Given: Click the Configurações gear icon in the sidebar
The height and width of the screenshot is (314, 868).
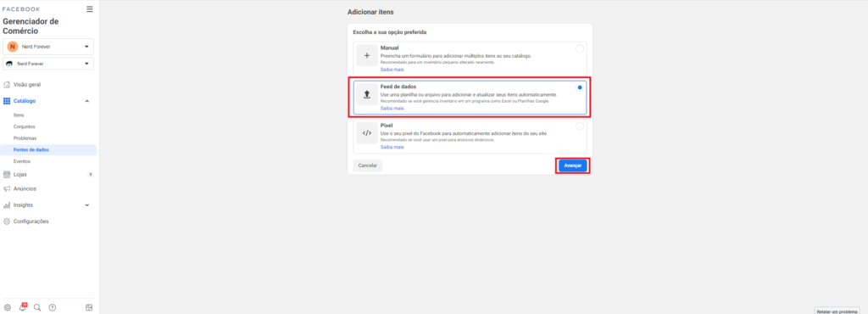Looking at the screenshot, I should pos(7,221).
